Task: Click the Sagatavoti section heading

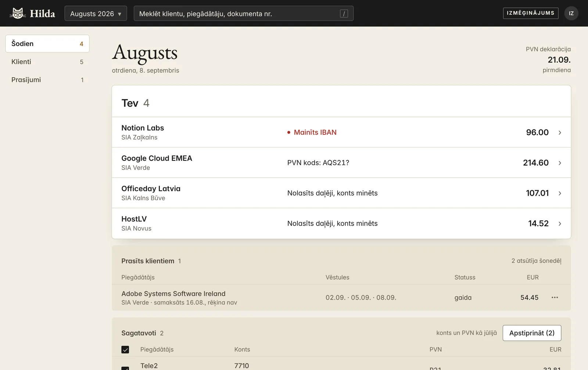Action: (x=139, y=333)
